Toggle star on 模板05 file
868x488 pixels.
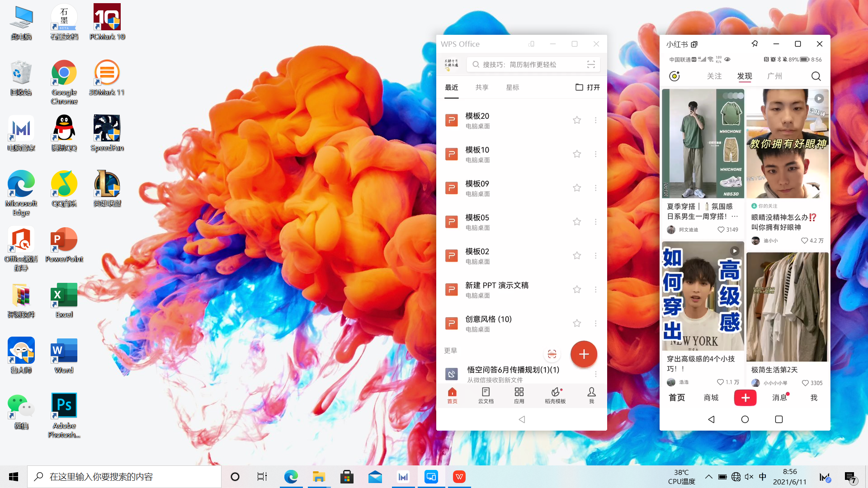(x=577, y=222)
